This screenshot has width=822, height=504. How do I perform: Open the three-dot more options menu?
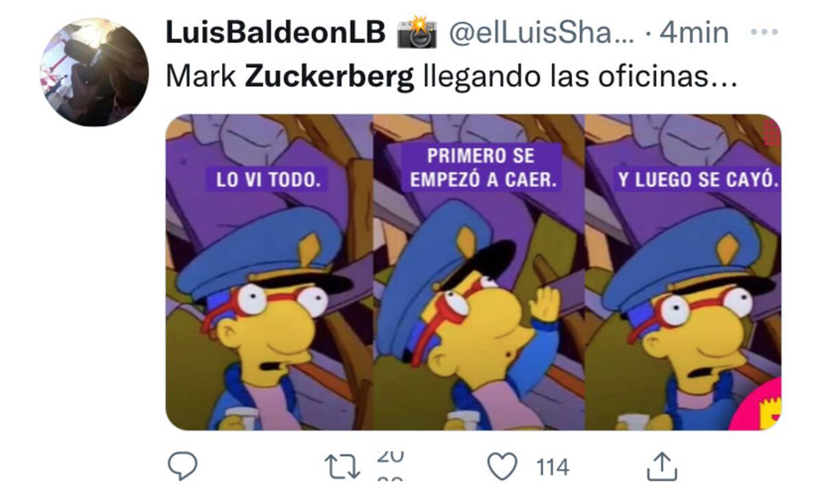click(x=764, y=32)
